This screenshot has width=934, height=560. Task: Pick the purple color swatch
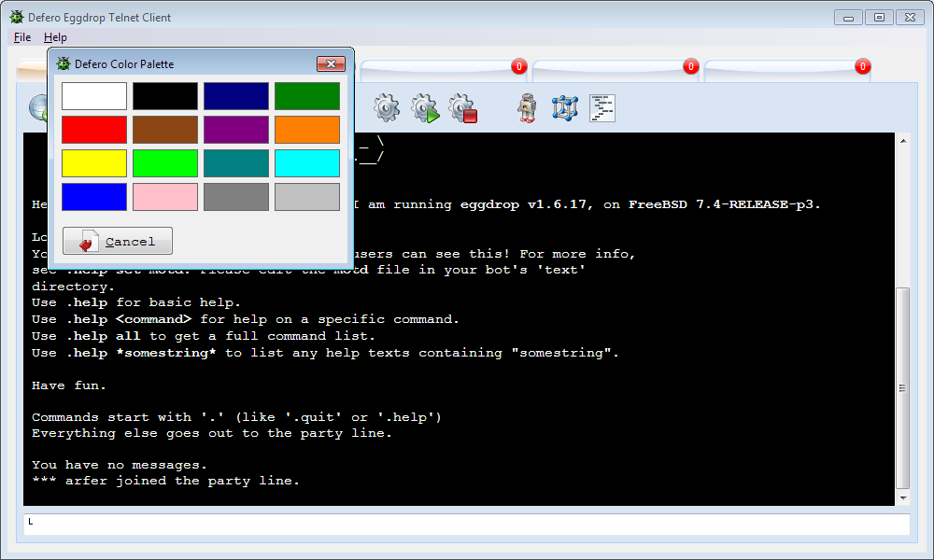(236, 130)
